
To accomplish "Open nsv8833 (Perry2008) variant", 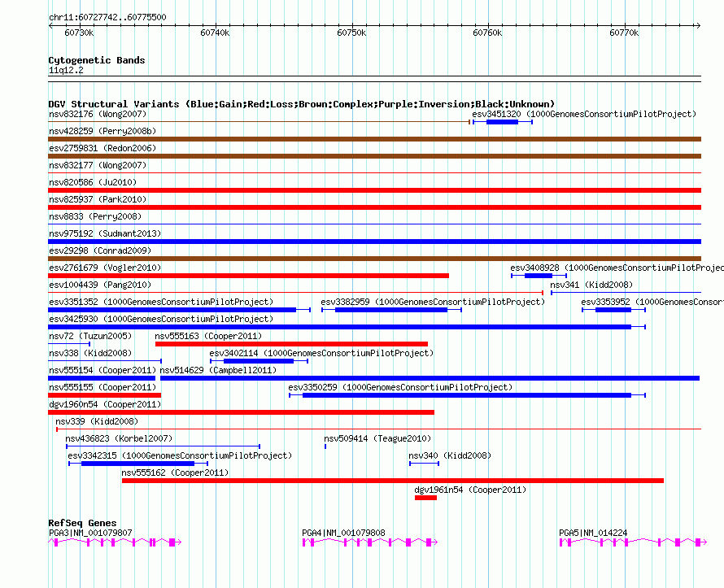I will point(95,216).
